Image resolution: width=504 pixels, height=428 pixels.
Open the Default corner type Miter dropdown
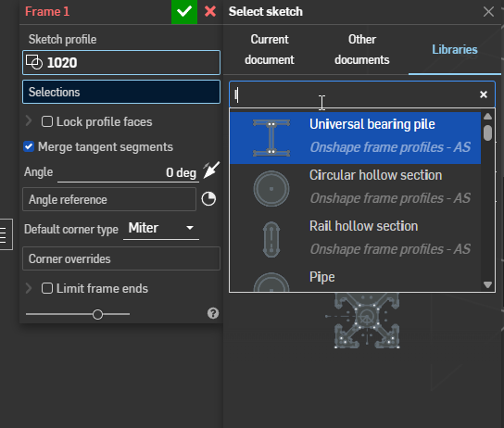click(161, 229)
